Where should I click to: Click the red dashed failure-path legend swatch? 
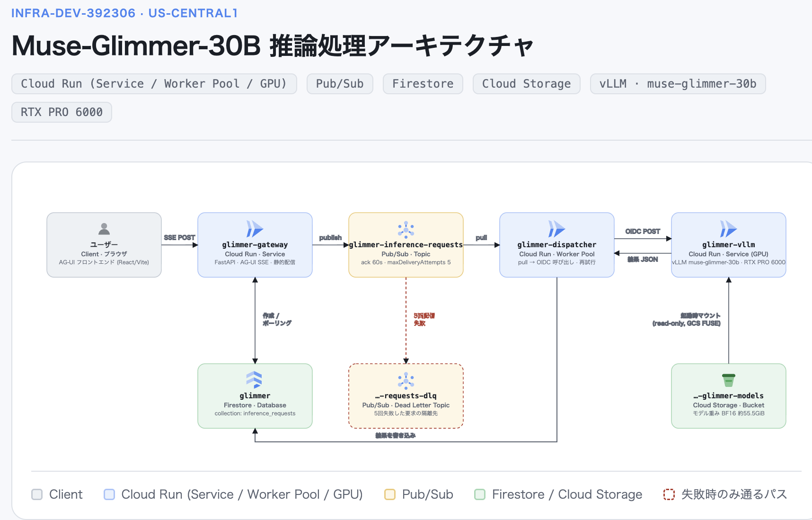(x=669, y=494)
